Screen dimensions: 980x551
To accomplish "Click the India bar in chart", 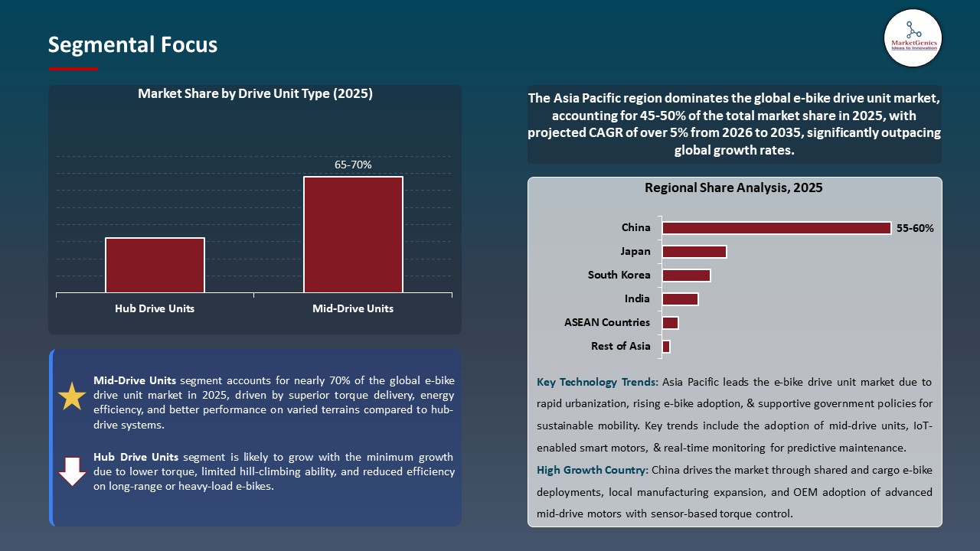I will tap(680, 299).
